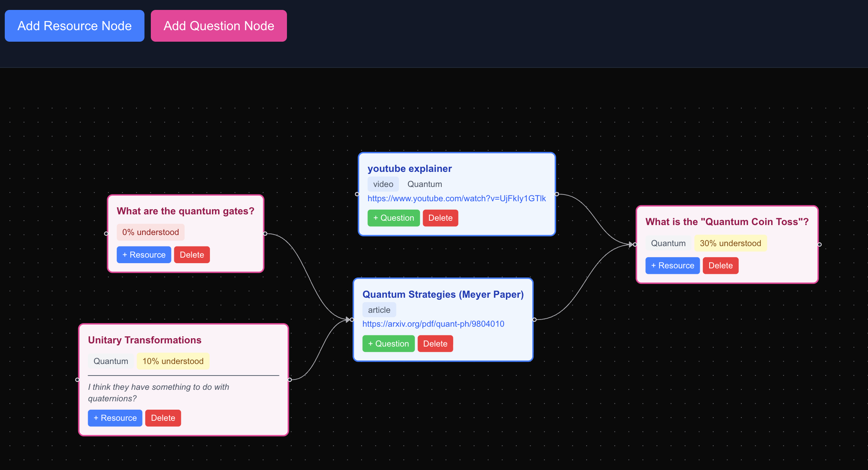Click the 0% understood badge on quantum gates

(150, 232)
